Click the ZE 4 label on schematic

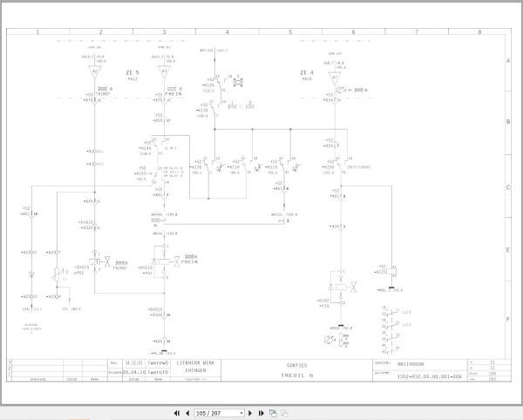[x=307, y=72]
